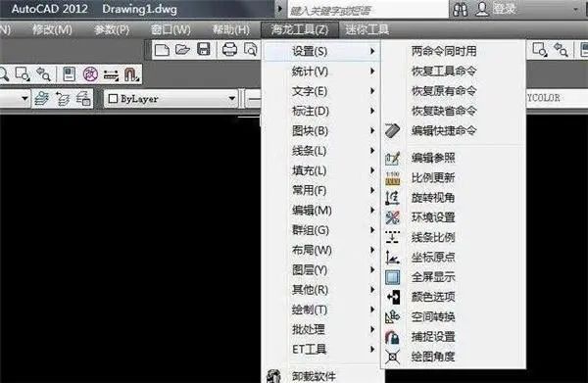
Task: Click the Open file folder icon
Action: 182,49
